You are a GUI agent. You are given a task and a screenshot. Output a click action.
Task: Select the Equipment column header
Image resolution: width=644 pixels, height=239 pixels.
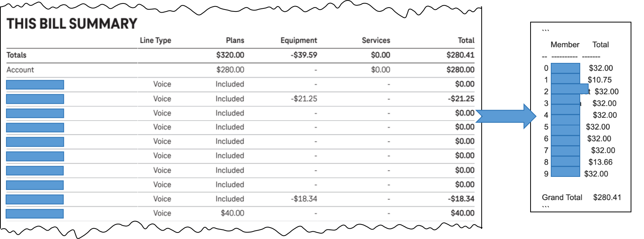click(x=299, y=40)
